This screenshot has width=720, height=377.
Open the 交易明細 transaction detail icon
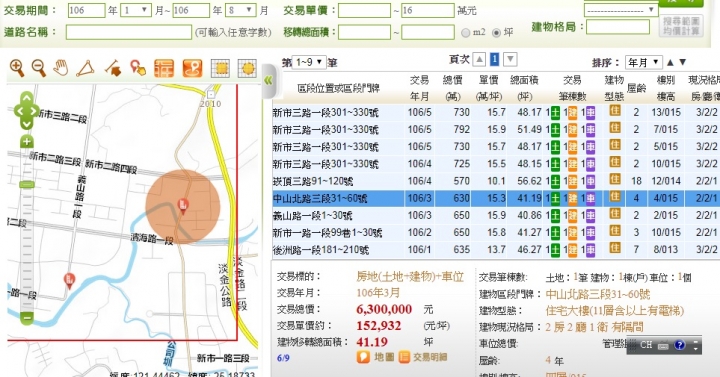422,357
